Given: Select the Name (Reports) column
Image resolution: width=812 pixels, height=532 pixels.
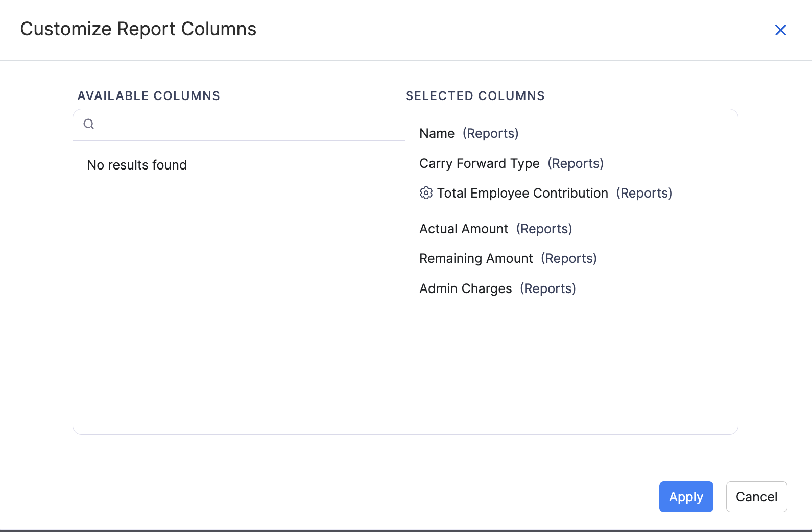Looking at the screenshot, I should click(x=469, y=133).
